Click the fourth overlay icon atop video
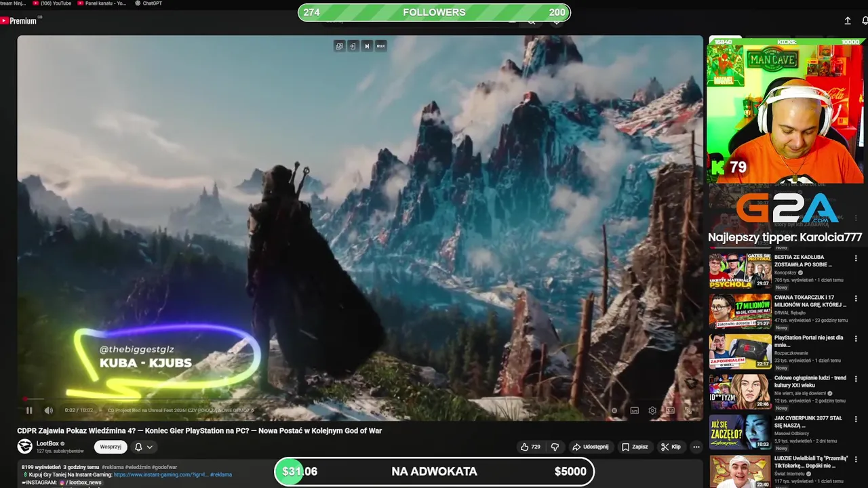 click(380, 46)
